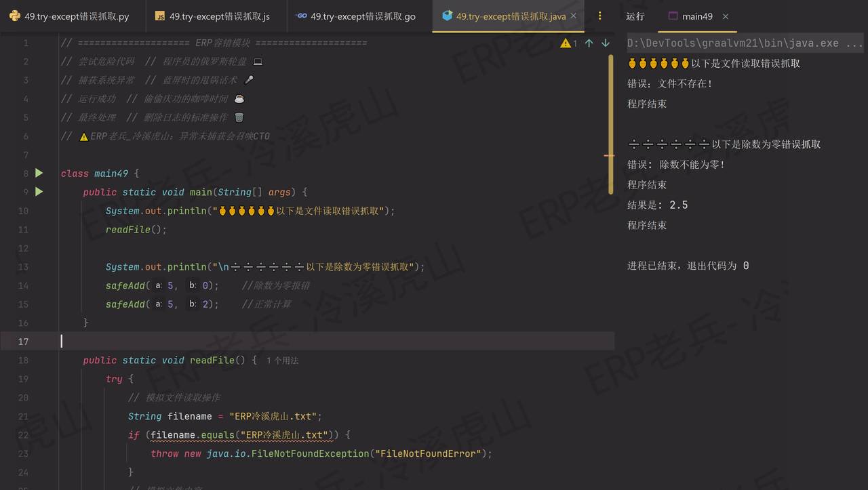The image size is (868, 490).
Task: Click the orange marker on the editor scrollbar
Action: [x=608, y=155]
